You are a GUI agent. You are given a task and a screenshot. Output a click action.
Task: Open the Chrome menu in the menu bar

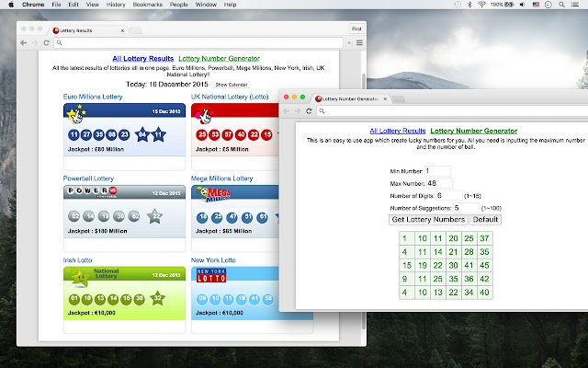(33, 5)
